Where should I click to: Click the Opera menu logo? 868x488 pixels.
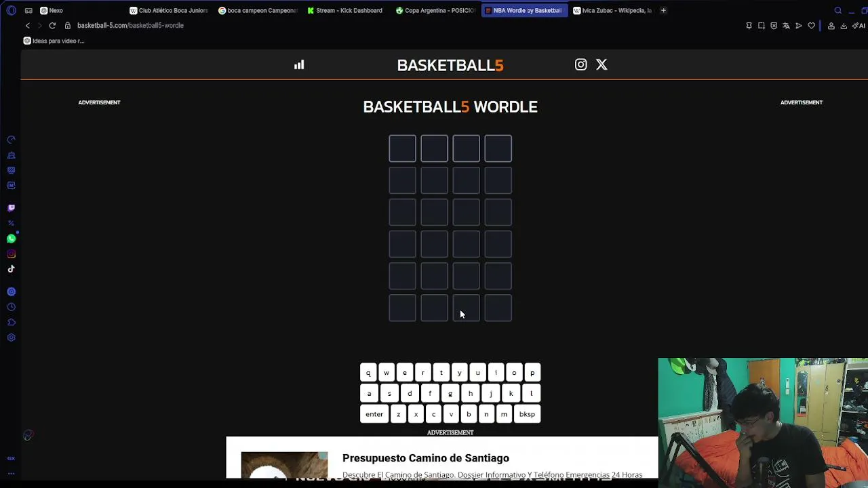tap(11, 10)
